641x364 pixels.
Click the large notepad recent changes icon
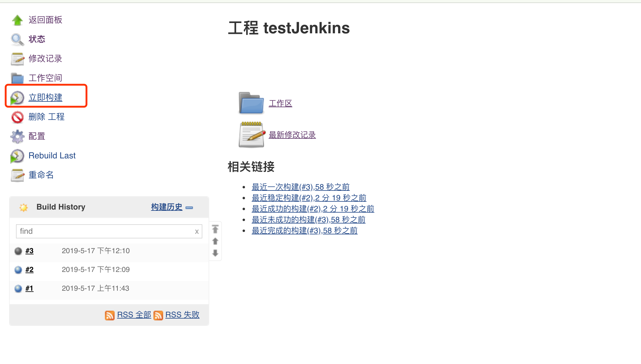pyautogui.click(x=251, y=134)
